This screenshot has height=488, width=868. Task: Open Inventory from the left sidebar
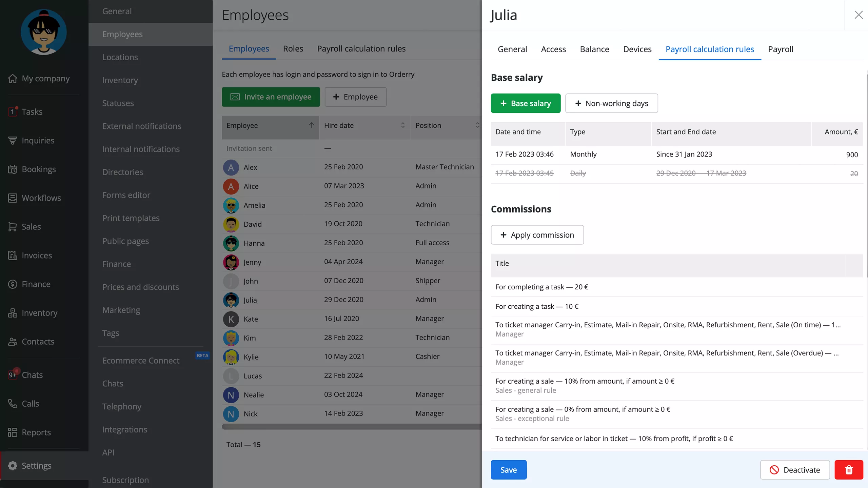[40, 312]
